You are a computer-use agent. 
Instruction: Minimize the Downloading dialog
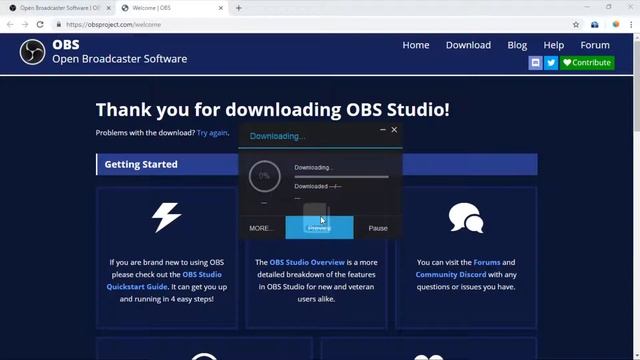(382, 130)
